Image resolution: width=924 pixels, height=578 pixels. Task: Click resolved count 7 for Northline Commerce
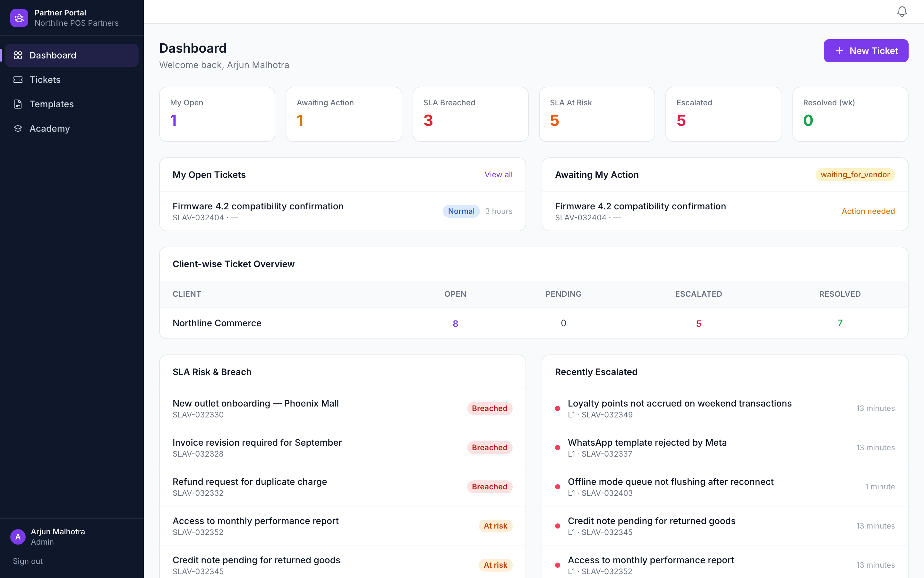point(840,323)
